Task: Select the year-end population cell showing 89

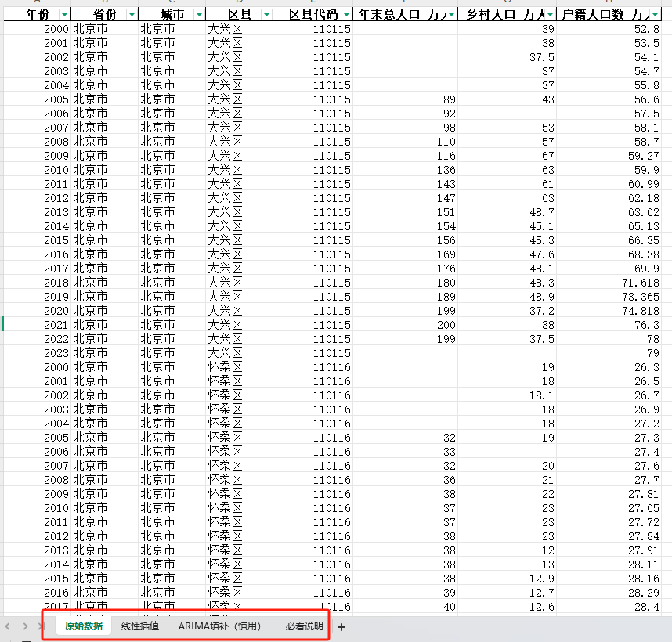Action: pos(406,99)
